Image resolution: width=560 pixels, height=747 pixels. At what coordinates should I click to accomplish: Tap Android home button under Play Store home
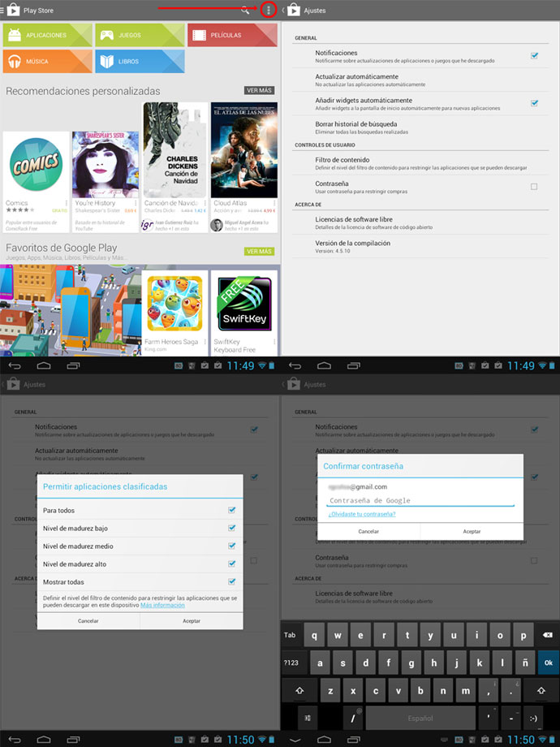click(x=44, y=366)
